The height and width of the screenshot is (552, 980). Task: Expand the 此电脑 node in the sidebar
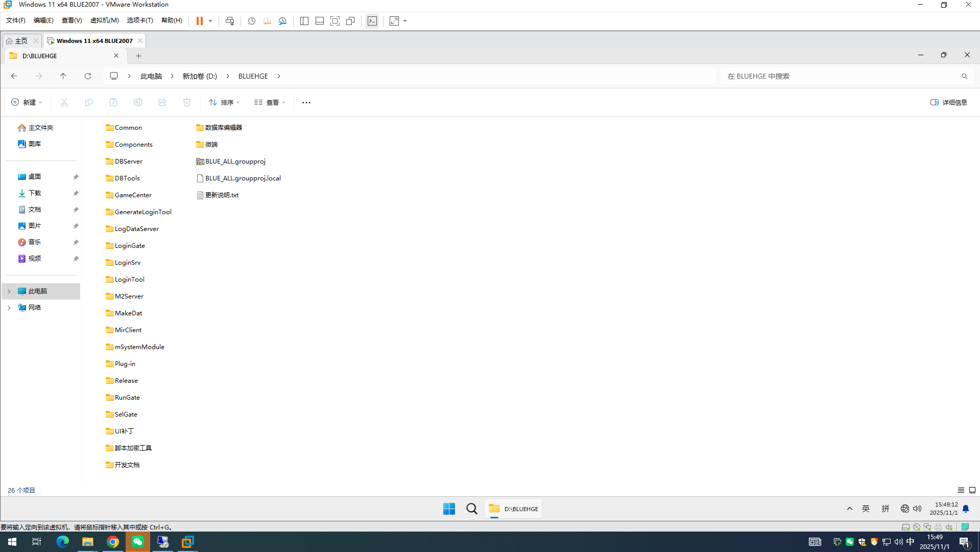click(x=9, y=291)
